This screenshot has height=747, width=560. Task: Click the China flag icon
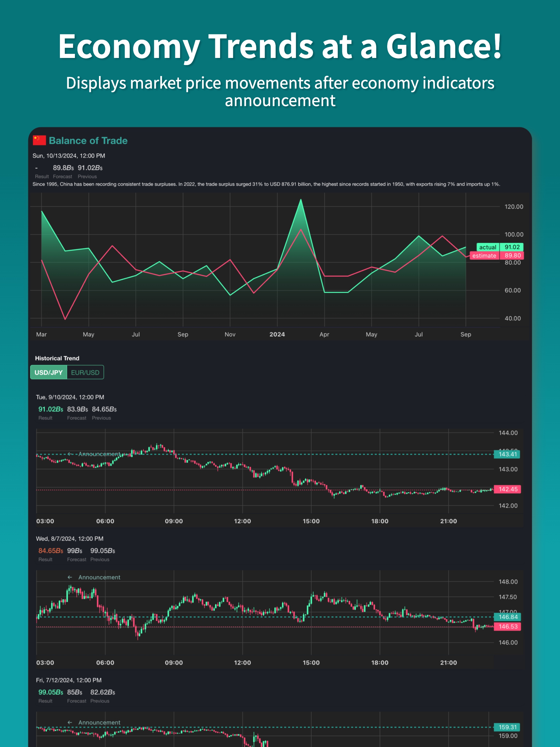pyautogui.click(x=39, y=140)
